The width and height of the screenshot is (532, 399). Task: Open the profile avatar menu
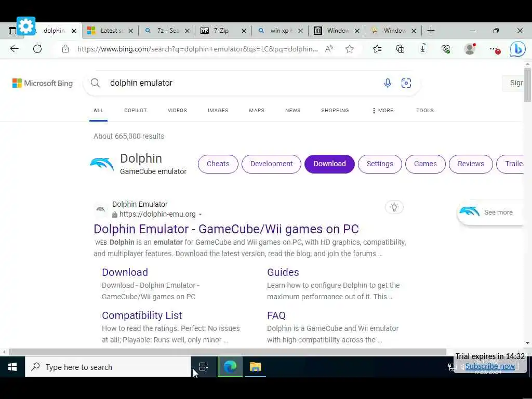470,49
